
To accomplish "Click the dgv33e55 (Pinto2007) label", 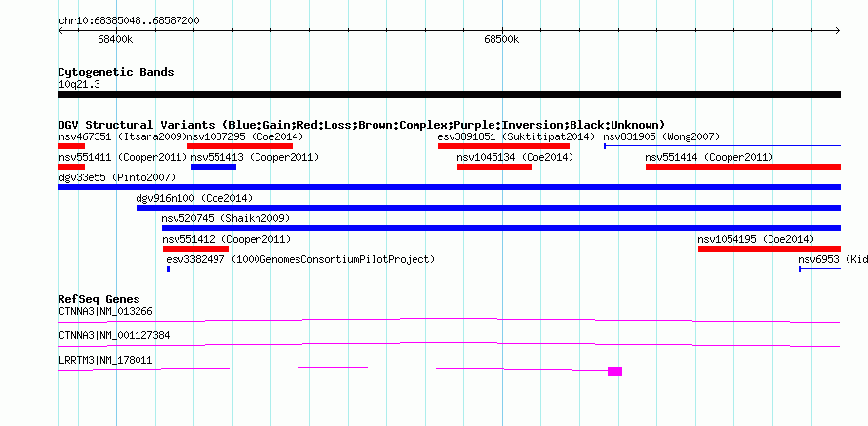I will (x=117, y=178).
